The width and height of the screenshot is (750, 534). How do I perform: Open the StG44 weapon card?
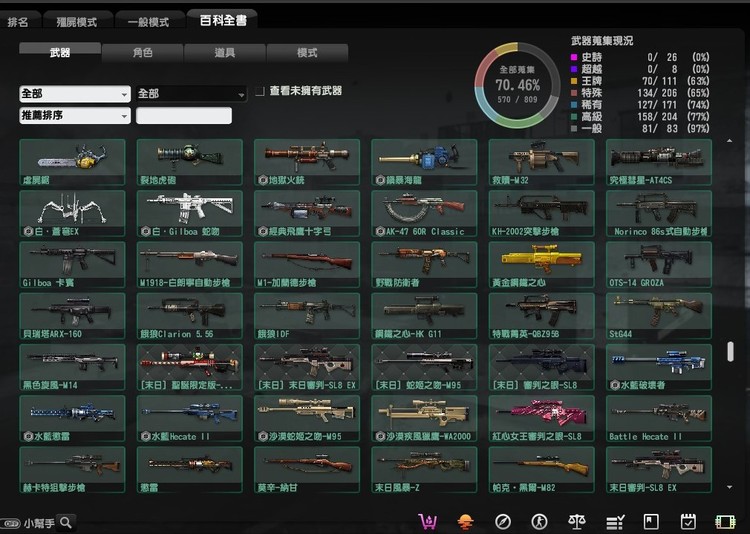coord(659,316)
